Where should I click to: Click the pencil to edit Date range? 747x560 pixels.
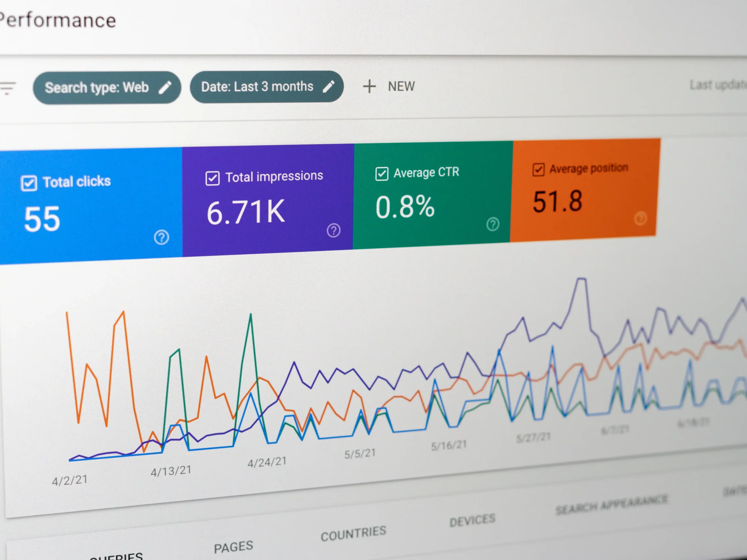329,87
